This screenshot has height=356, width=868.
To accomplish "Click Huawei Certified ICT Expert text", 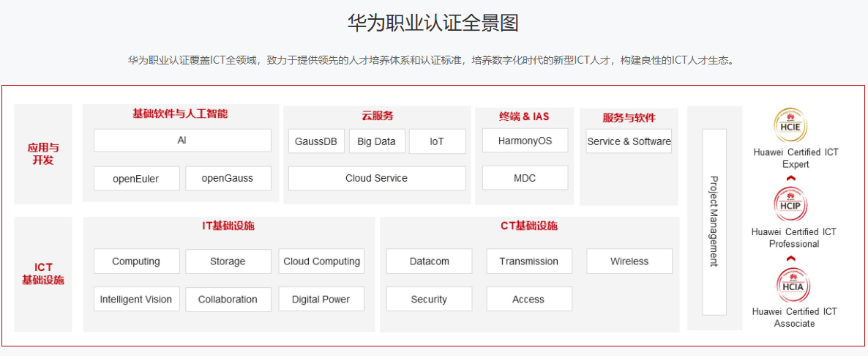I will [x=796, y=158].
